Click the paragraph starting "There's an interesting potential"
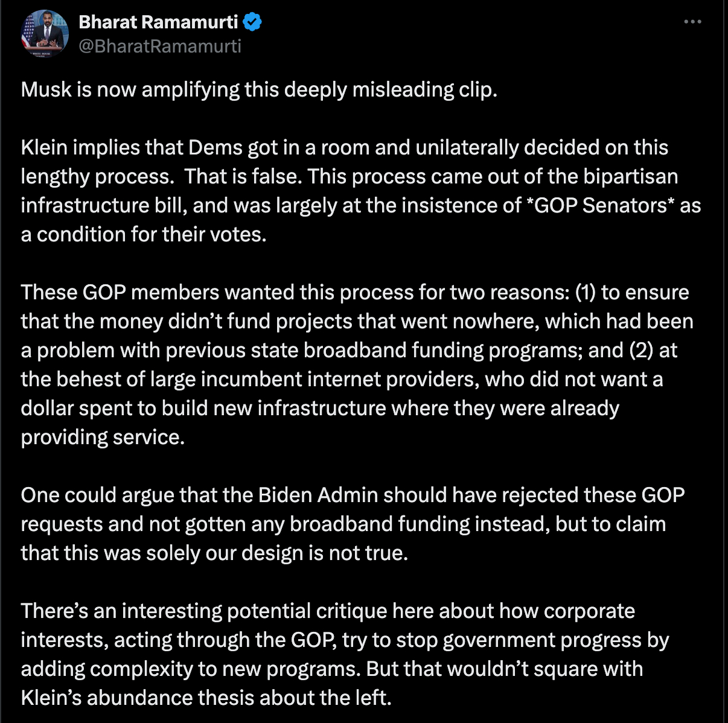The width and height of the screenshot is (728, 723). click(x=328, y=611)
